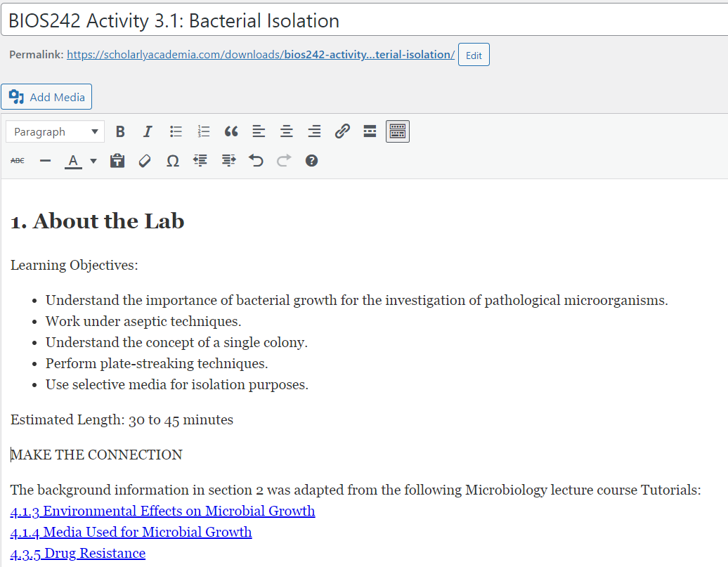This screenshot has width=728, height=567.
Task: Undo the last edit
Action: pyautogui.click(x=256, y=161)
